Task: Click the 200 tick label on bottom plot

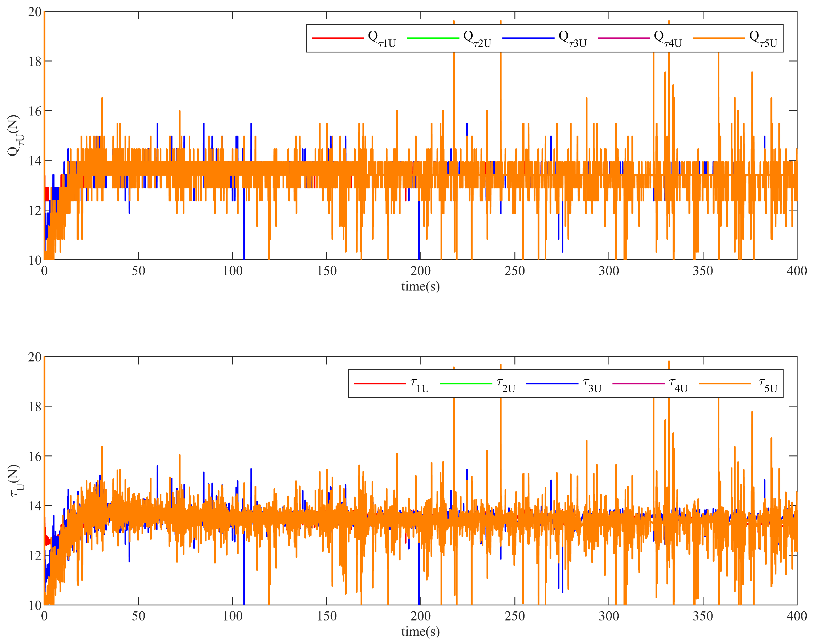Action: pos(420,616)
